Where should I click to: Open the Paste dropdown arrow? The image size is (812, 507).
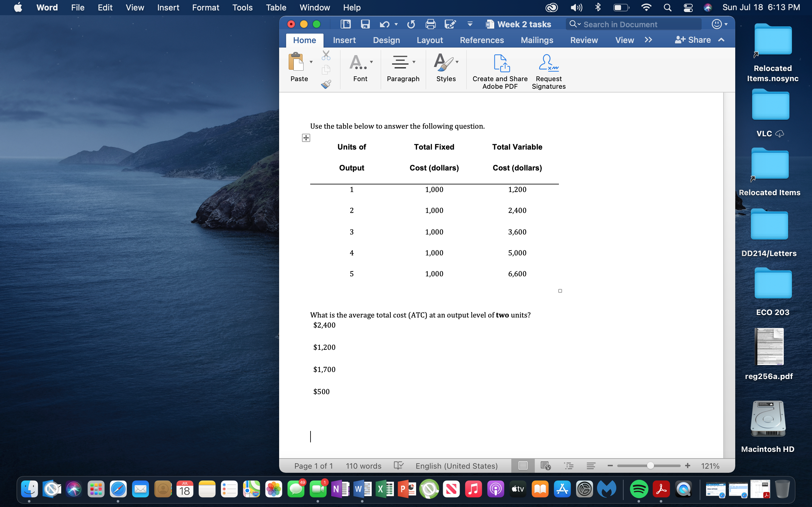[311, 62]
